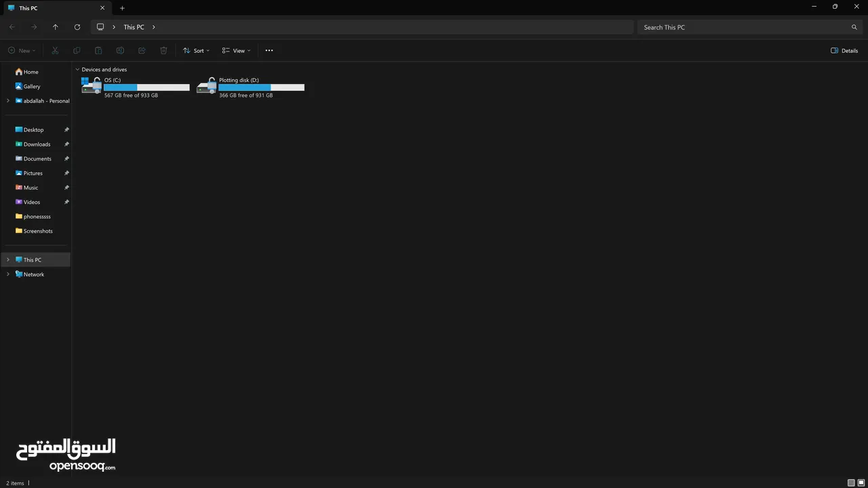Go up one folder level
The image size is (868, 488).
(x=56, y=27)
